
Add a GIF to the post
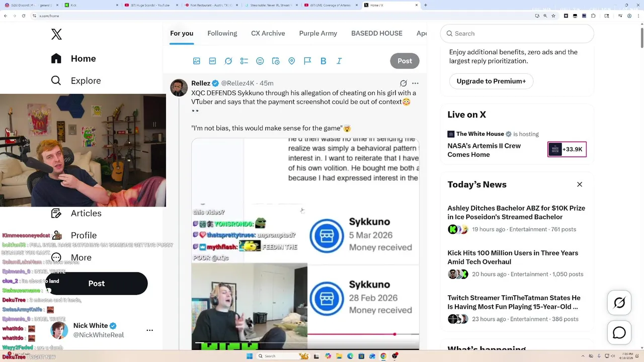point(212,61)
